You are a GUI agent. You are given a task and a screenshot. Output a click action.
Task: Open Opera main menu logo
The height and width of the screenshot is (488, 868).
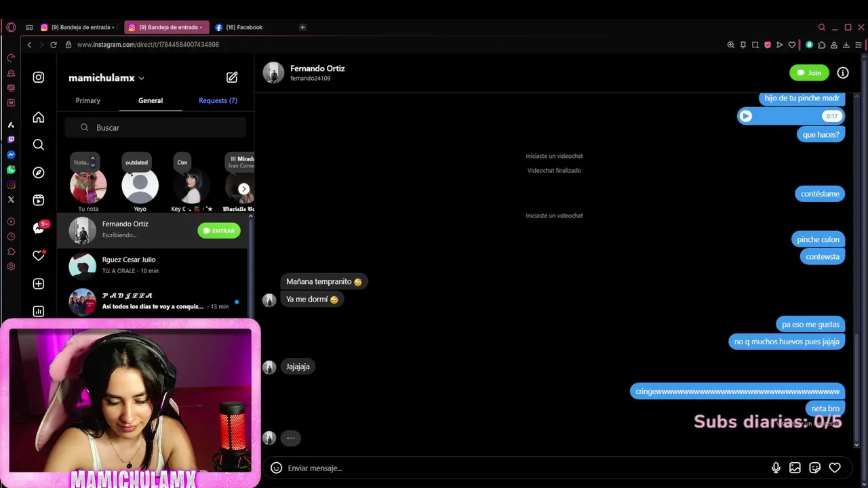click(x=11, y=27)
